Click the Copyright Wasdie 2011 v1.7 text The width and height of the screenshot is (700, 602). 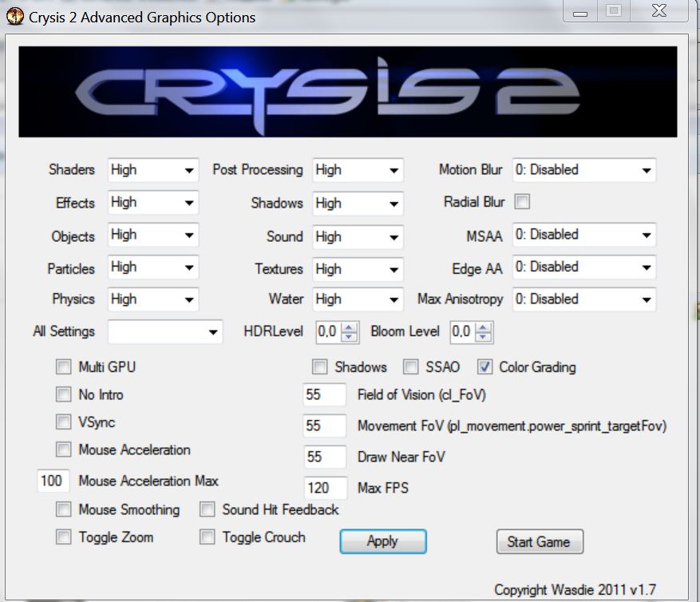click(x=575, y=590)
